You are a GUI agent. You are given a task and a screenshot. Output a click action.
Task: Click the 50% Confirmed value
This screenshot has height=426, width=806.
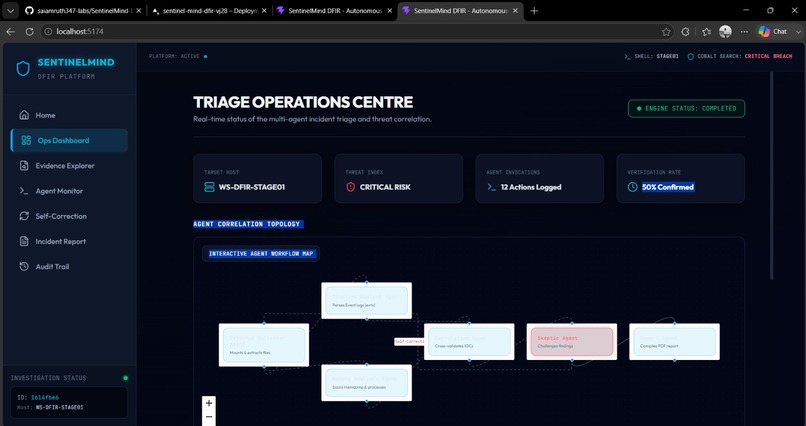[x=668, y=187]
